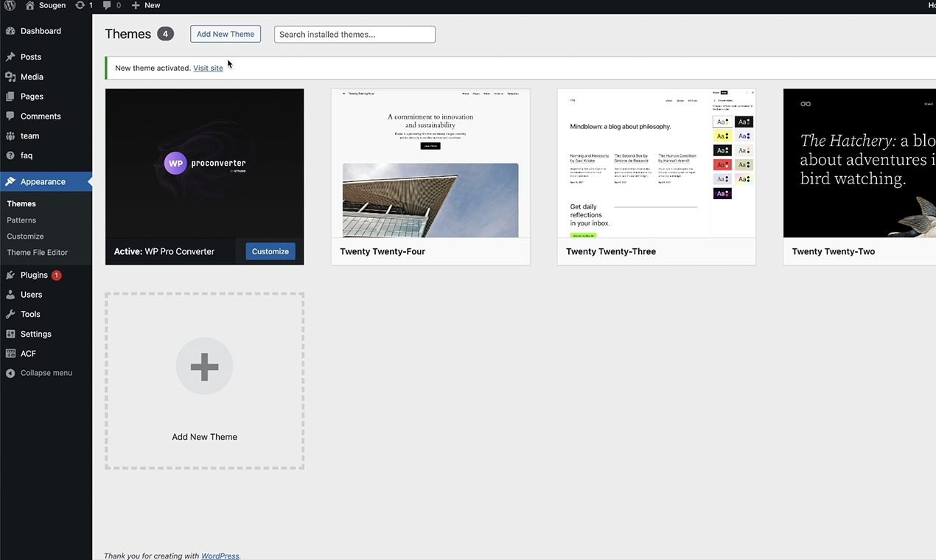Follow the Visit site link

point(208,68)
